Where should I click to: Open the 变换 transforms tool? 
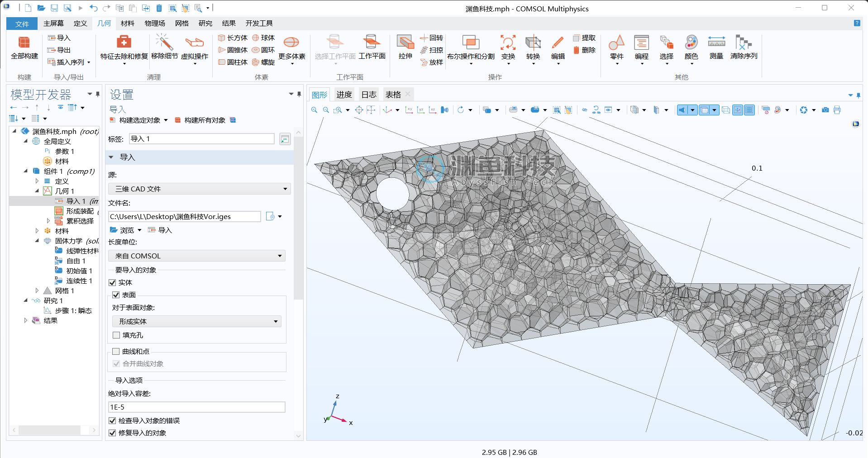pos(508,49)
